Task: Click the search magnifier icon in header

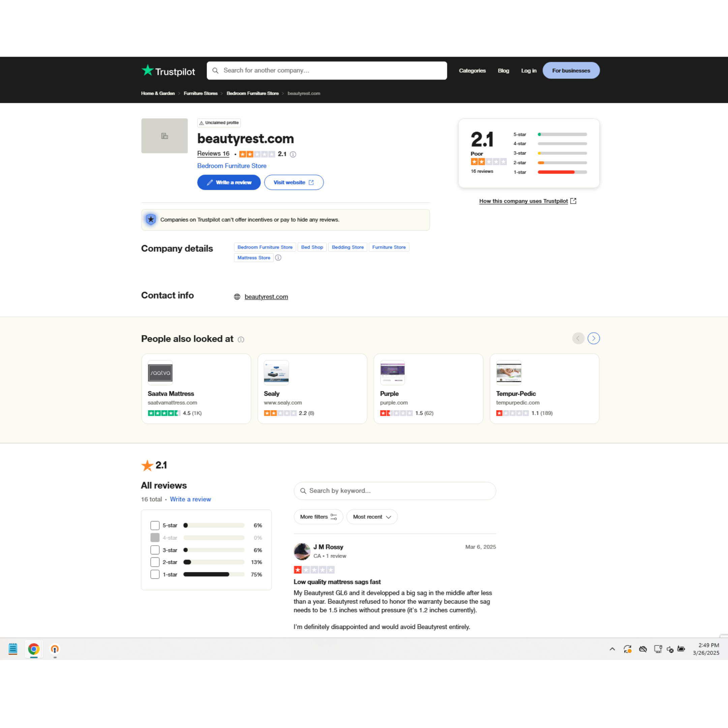Action: (215, 70)
